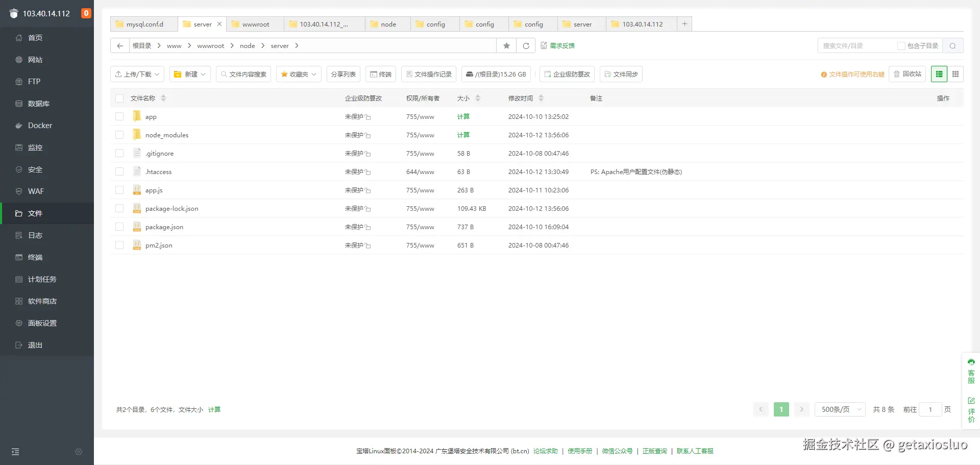Screen dimensions: 980x465
Task: Check the node_modules row checkbox
Action: pos(119,135)
